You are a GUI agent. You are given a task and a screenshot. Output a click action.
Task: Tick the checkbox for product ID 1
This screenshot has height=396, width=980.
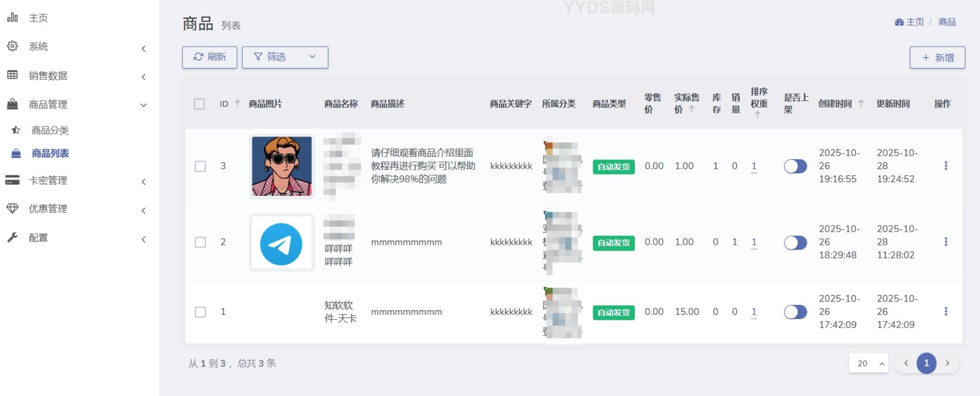click(x=200, y=312)
